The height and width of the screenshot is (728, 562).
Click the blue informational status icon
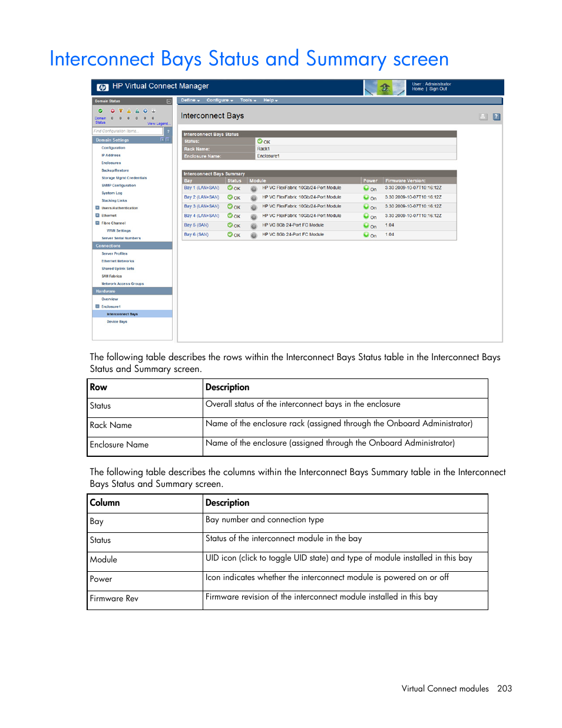point(145,111)
